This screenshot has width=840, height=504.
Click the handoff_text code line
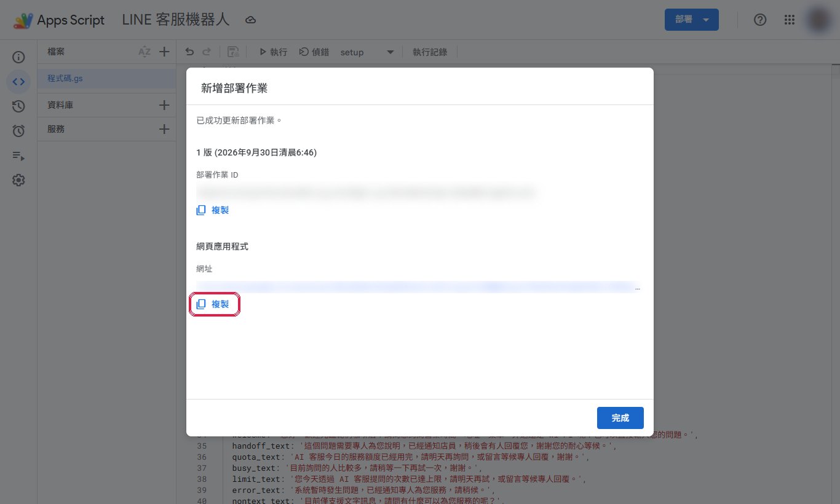point(424,446)
